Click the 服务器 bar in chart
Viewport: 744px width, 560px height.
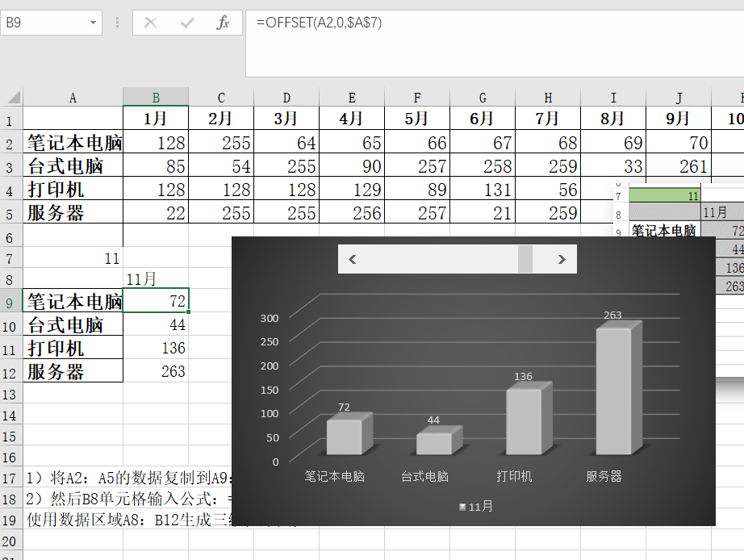(618, 388)
